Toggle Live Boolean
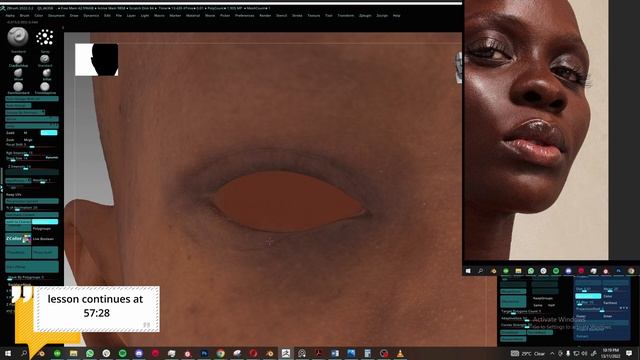The height and width of the screenshot is (360, 640). (43, 239)
